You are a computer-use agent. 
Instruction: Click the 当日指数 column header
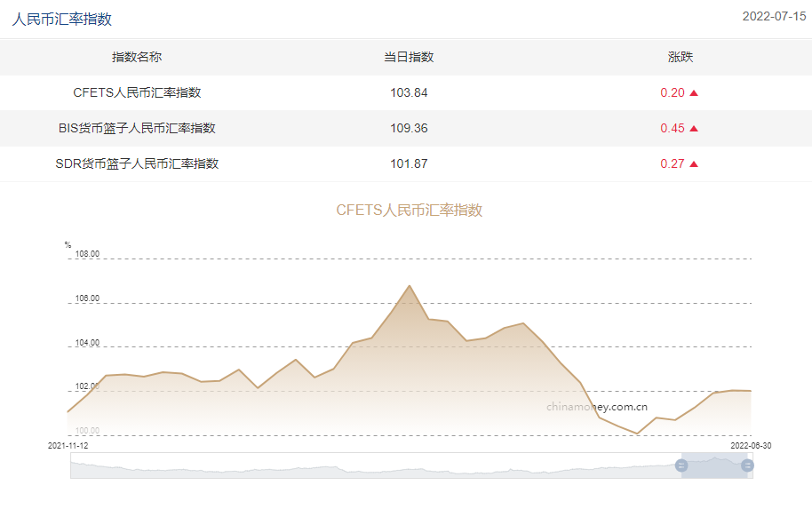[x=409, y=57]
